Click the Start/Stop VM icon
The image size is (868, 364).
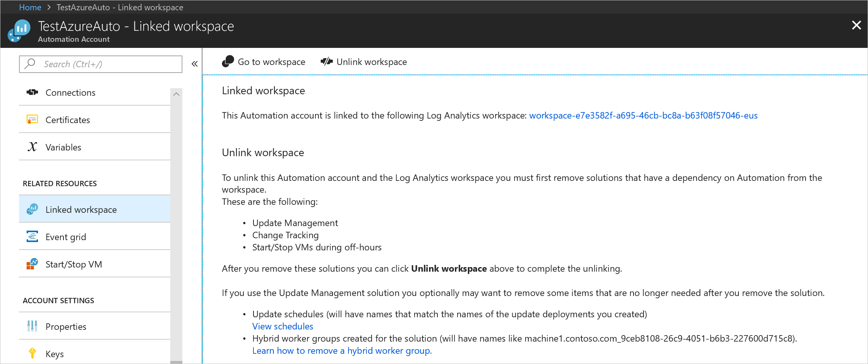32,264
